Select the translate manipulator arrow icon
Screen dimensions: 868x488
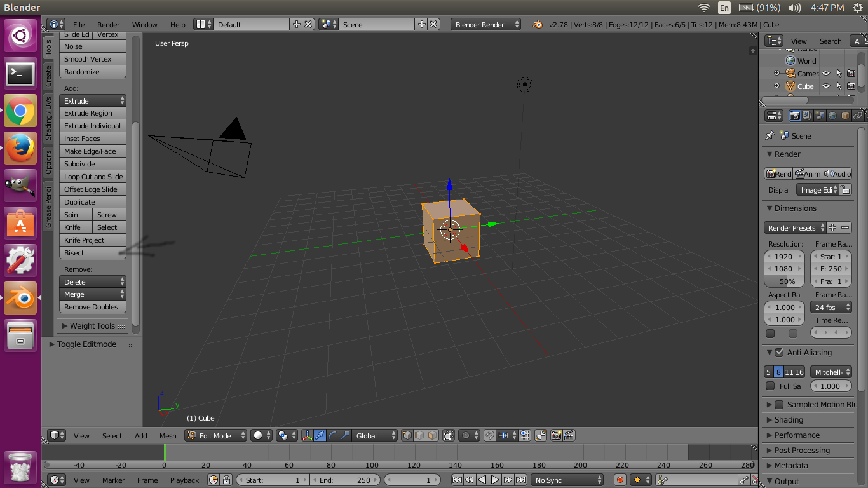point(320,435)
